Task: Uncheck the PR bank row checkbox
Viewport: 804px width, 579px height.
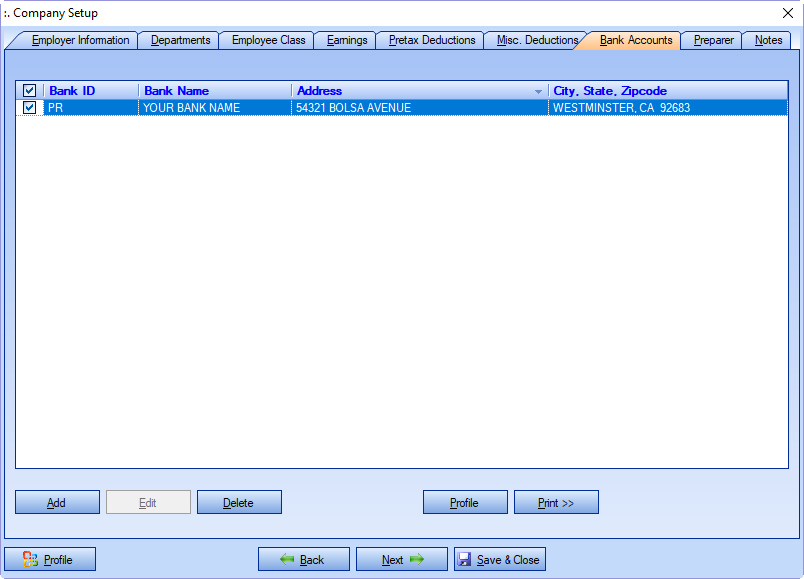Action: (x=30, y=108)
